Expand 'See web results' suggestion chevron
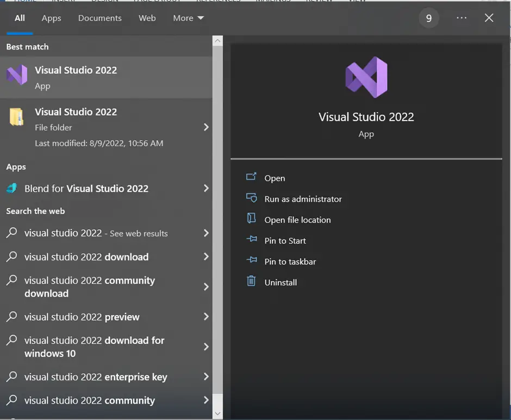This screenshot has height=420, width=511. [x=206, y=233]
